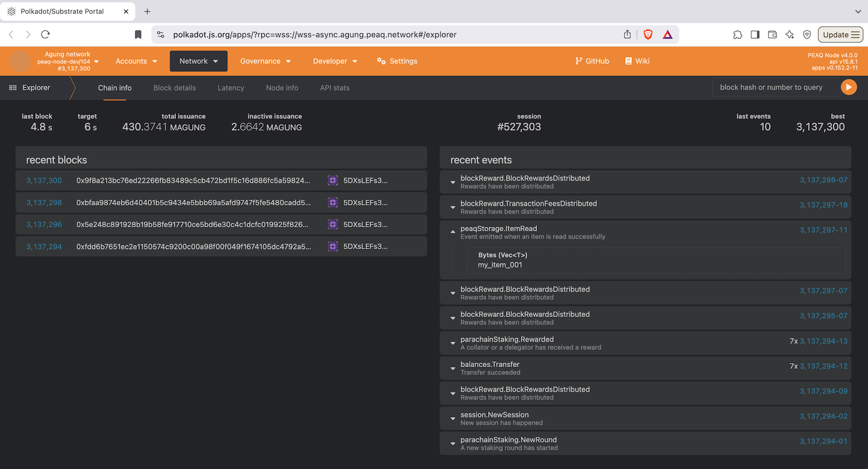Expand BlockRewardsDistributed event 3,137,297-07

click(453, 293)
